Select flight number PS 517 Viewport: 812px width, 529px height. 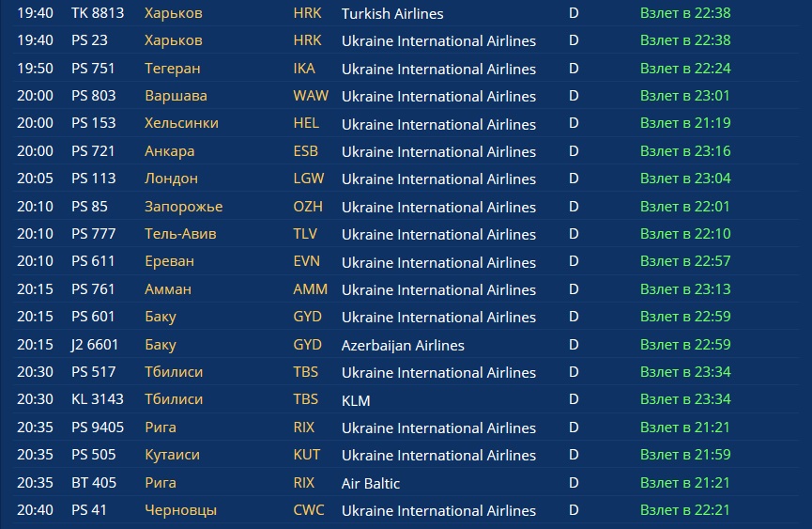click(x=94, y=372)
